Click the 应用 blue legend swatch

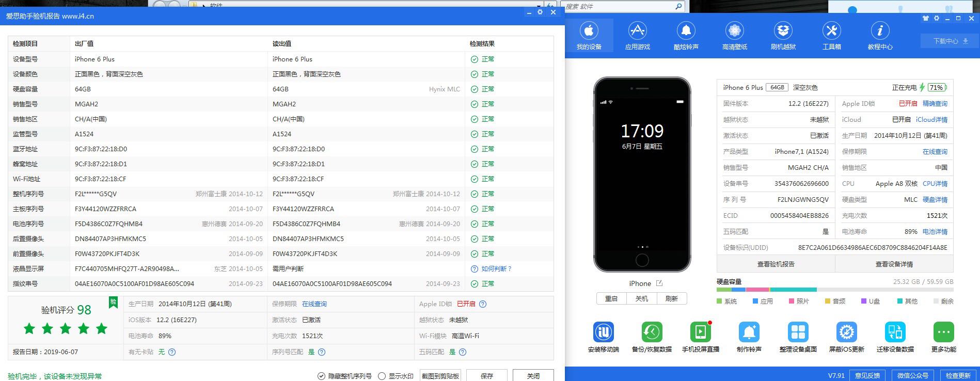tap(755, 301)
